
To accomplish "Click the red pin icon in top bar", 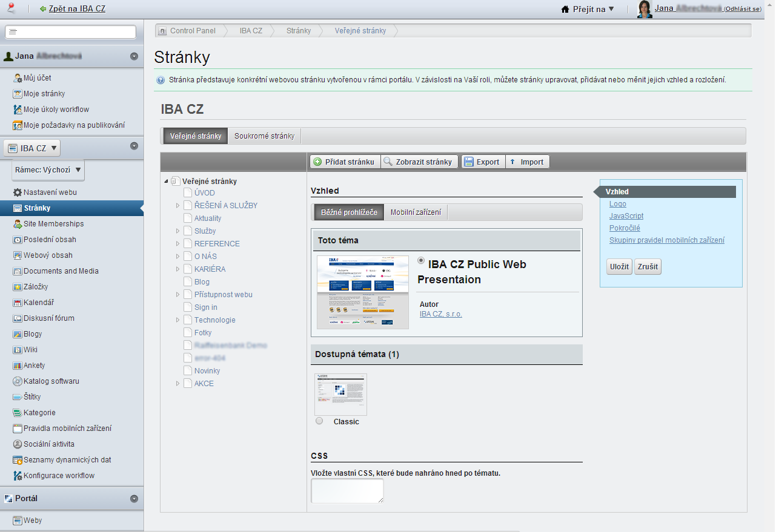I will [10, 8].
